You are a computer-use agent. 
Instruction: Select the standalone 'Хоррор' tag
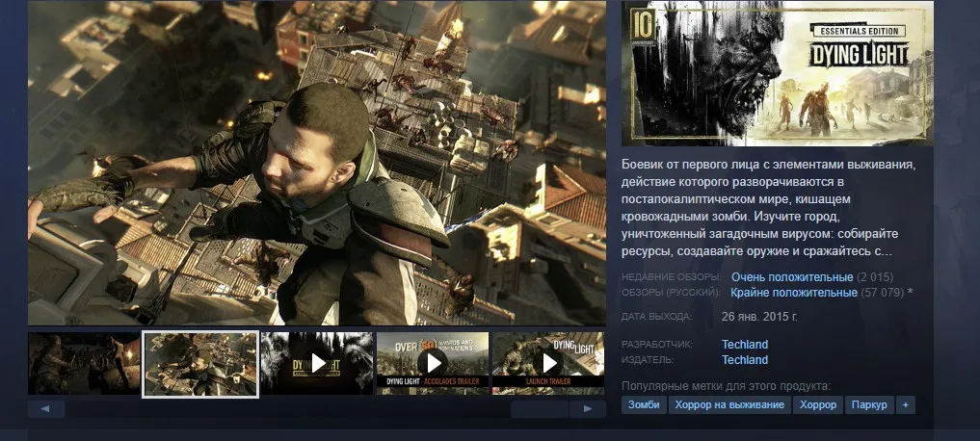pos(818,404)
